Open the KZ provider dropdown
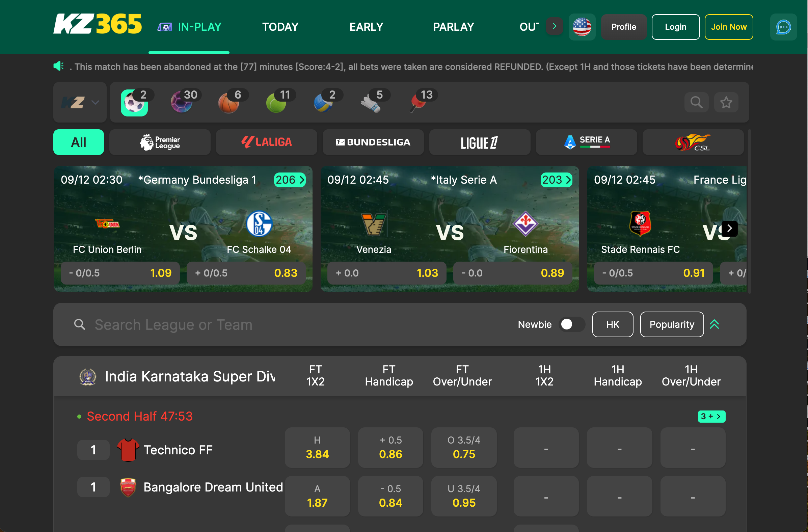 (80, 102)
